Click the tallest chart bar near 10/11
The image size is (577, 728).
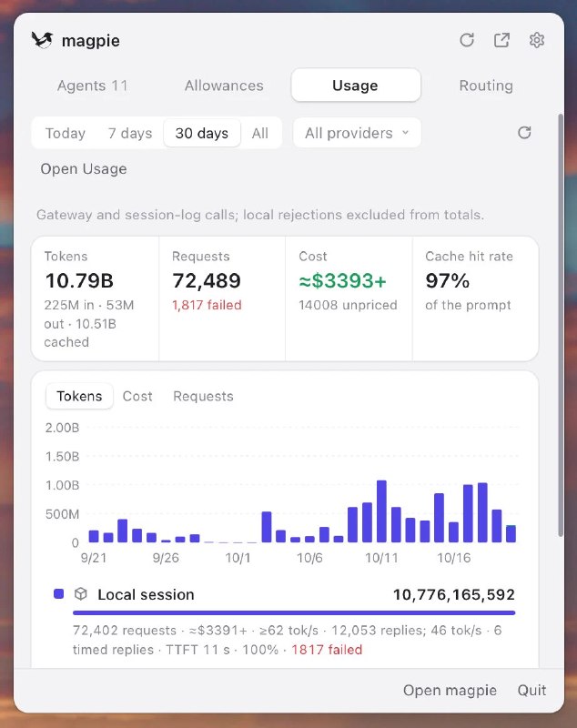point(381,511)
